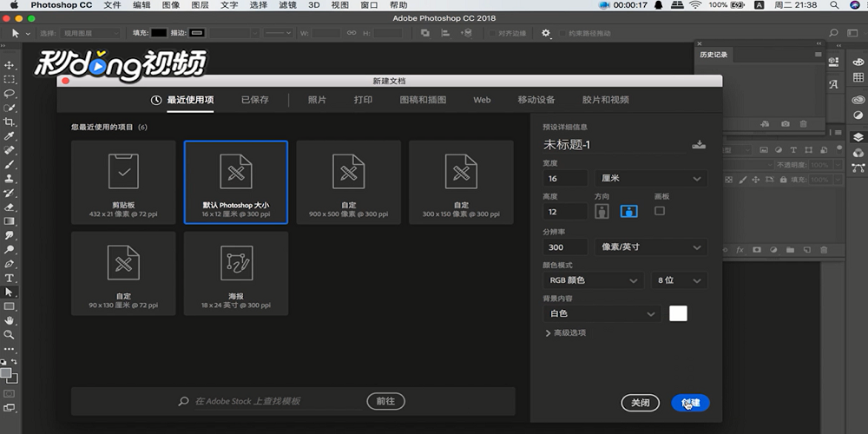
Task: Click the Fill (填充) color swatch
Action: coord(159,33)
